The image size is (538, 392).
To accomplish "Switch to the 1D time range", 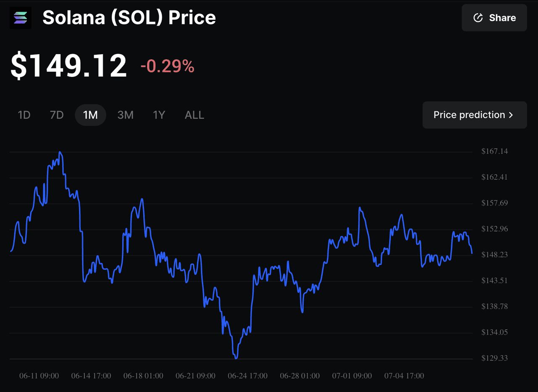I will point(24,115).
